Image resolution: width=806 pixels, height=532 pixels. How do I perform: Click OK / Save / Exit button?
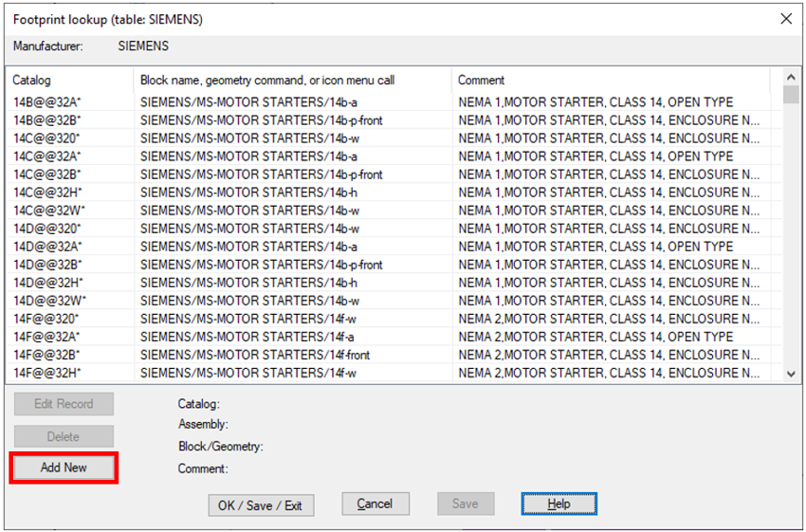(261, 505)
